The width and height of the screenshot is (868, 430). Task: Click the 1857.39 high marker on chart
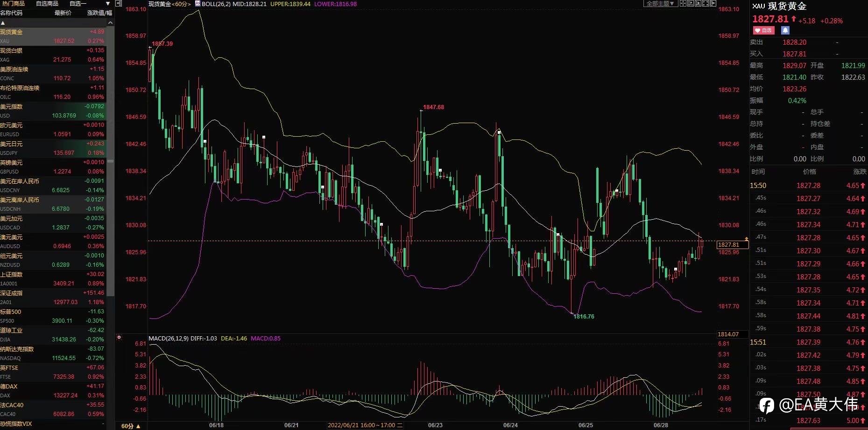(162, 44)
